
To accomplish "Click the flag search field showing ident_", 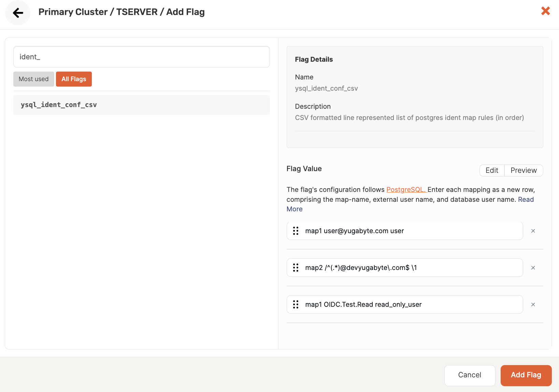I will [x=141, y=57].
